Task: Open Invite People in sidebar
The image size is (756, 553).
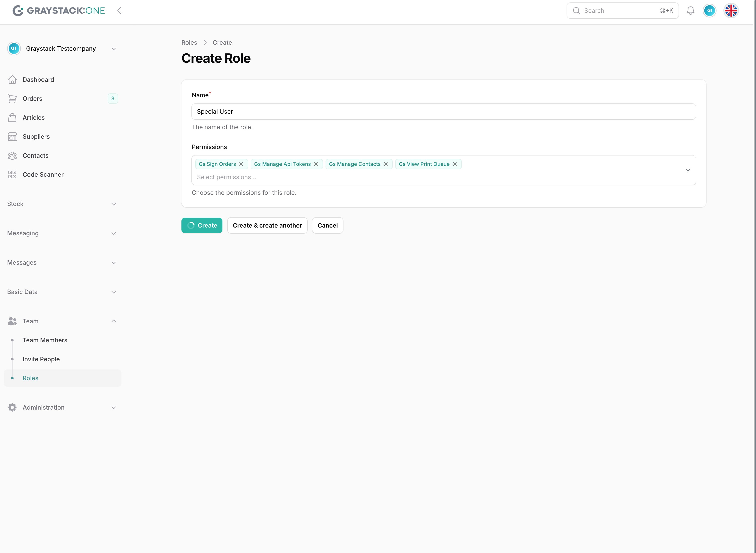Action: (41, 359)
